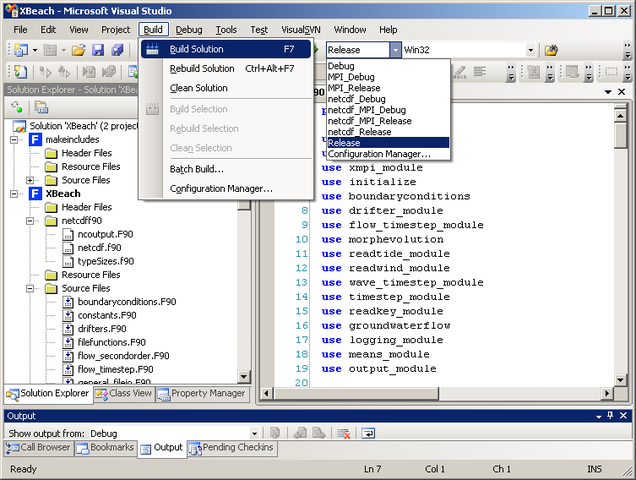This screenshot has height=480, width=636.
Task: Collapse the makeincludes project node
Action: point(14,140)
